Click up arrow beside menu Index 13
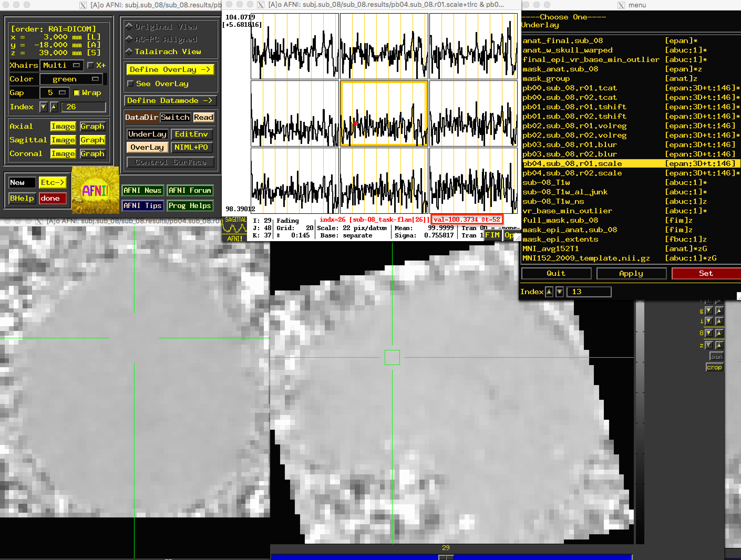 coord(549,292)
